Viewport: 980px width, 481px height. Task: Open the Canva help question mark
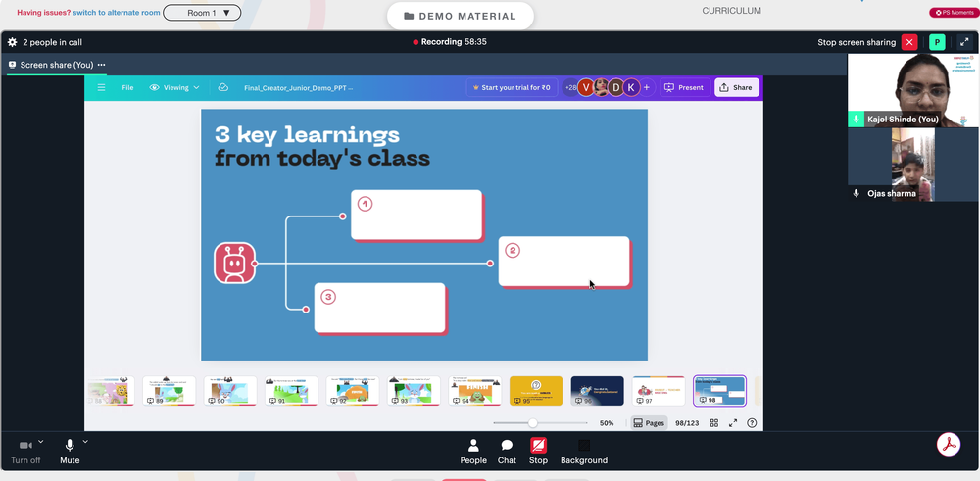[752, 423]
